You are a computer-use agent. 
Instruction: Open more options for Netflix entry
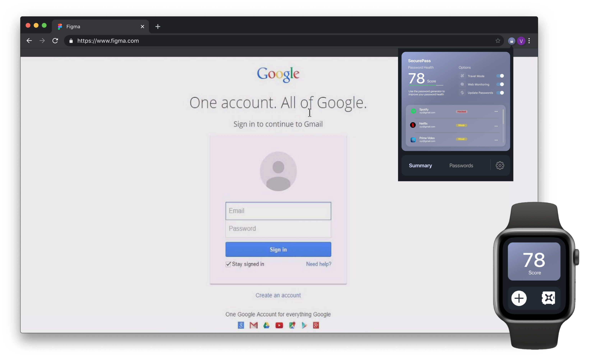tap(496, 126)
